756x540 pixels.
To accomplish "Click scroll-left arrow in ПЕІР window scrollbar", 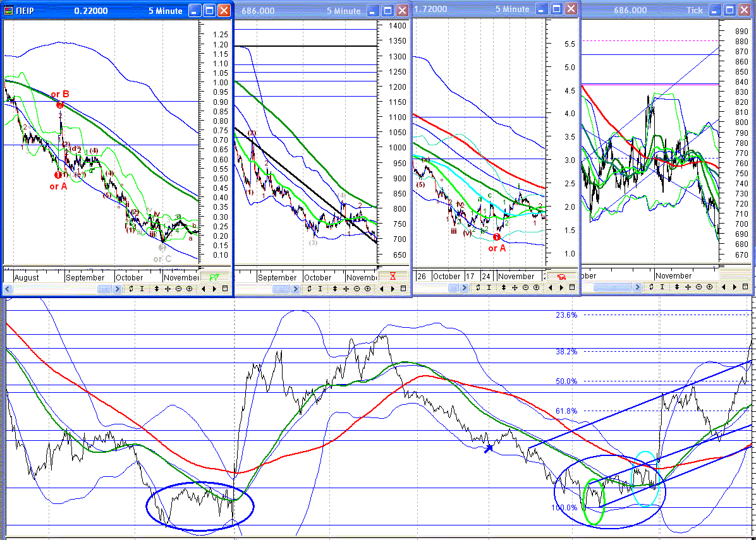I will (8, 289).
